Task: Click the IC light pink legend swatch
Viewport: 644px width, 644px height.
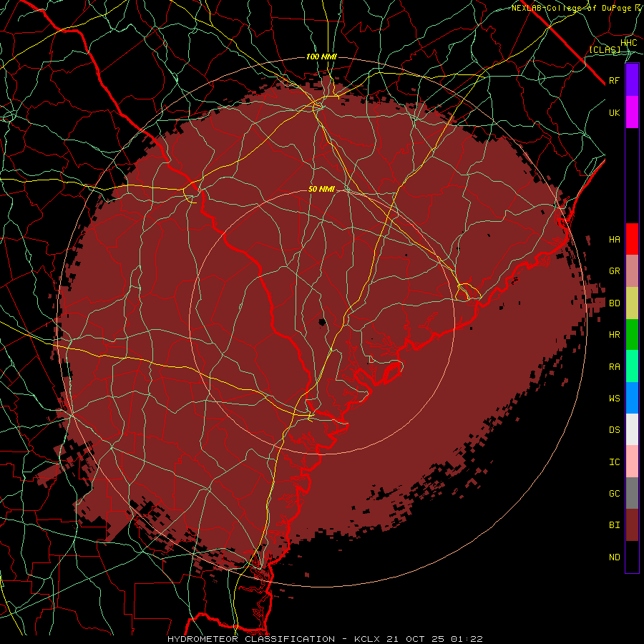Action: [x=632, y=462]
